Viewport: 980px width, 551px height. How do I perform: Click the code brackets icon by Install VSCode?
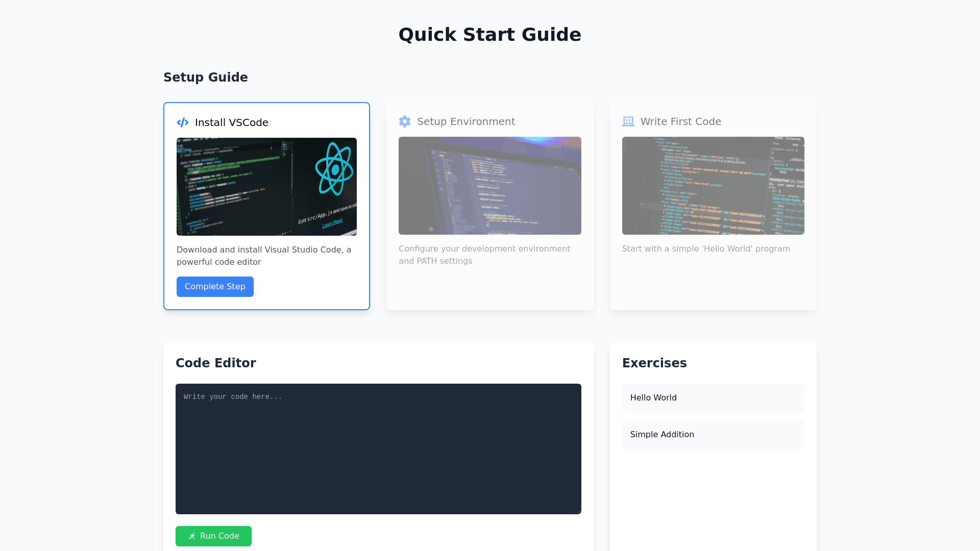tap(183, 122)
